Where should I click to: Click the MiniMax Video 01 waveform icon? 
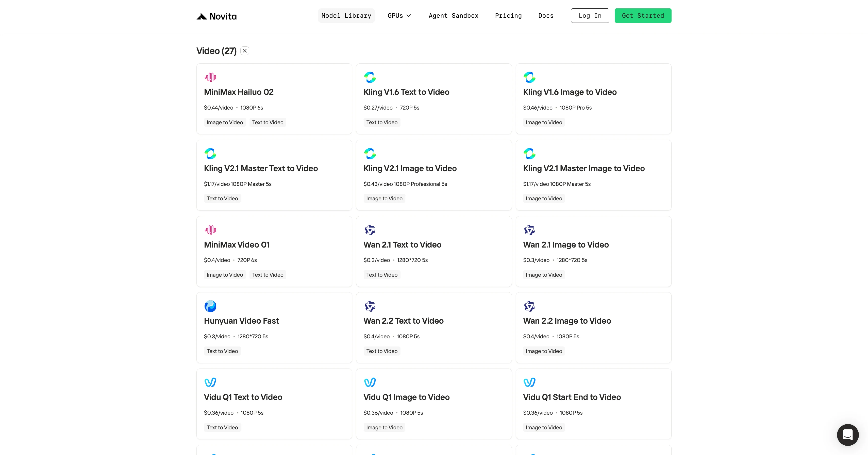point(210,230)
